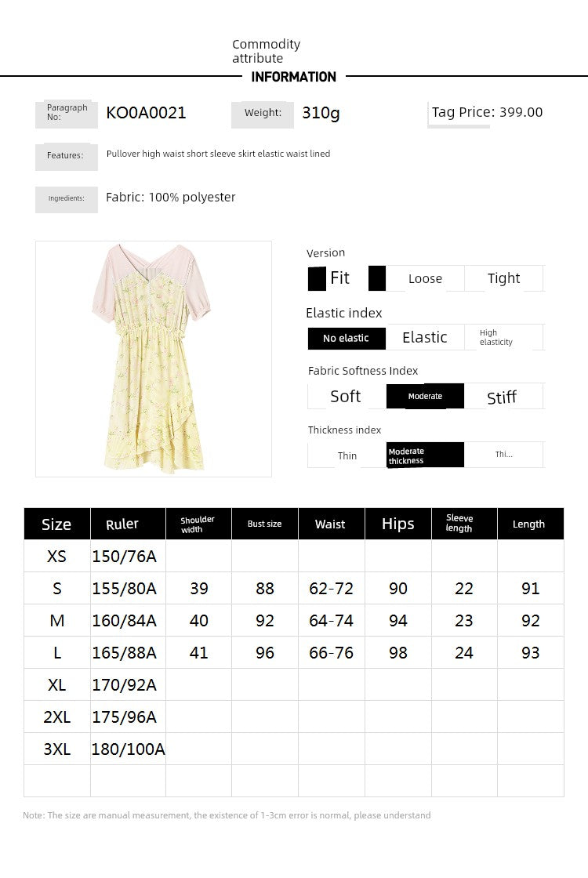Click the Ruler column header
Viewport: 588px width, 878px height.
click(x=128, y=524)
